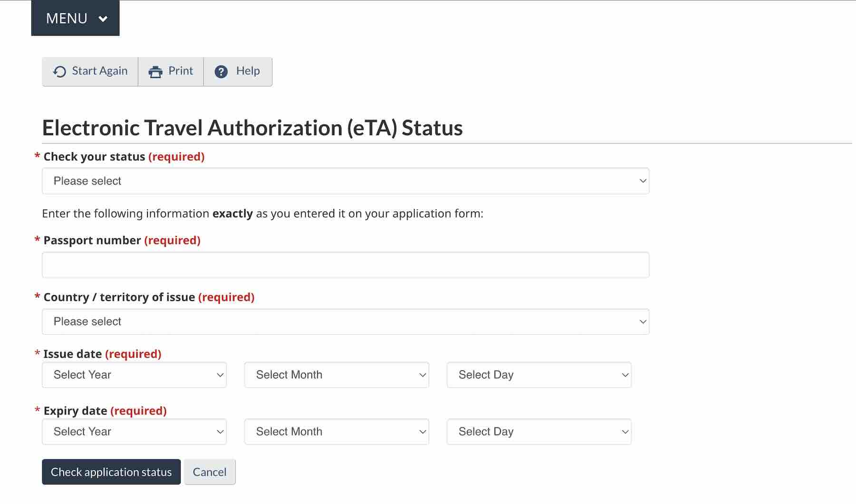Open the Select Year dropdown under Expiry date
Image resolution: width=856 pixels, height=504 pixels.
pyautogui.click(x=134, y=432)
